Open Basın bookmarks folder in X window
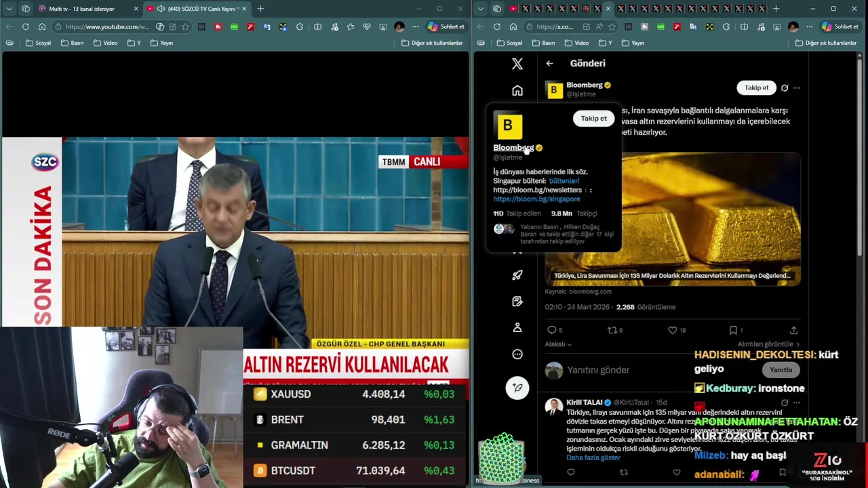Screen dimensions: 868x488 click(x=544, y=43)
